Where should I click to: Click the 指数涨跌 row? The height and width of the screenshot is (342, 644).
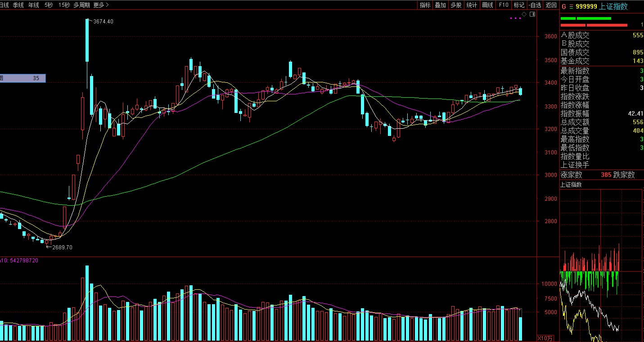pos(602,96)
